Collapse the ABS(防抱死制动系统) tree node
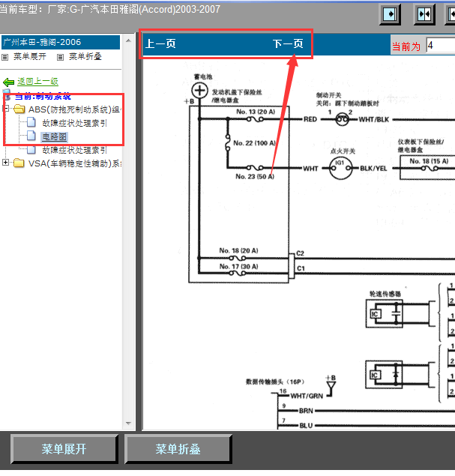The height and width of the screenshot is (476, 455). point(6,109)
